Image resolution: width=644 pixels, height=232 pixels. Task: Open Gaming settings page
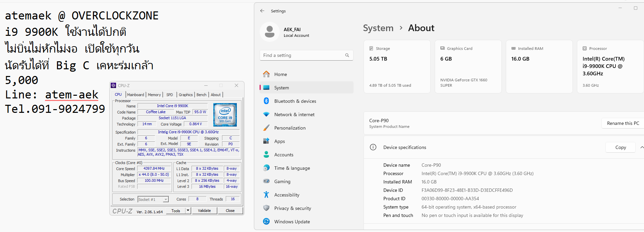307,181
